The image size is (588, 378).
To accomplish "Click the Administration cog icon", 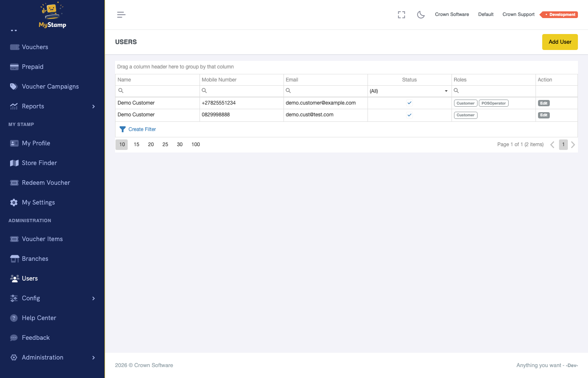I will (x=14, y=357).
